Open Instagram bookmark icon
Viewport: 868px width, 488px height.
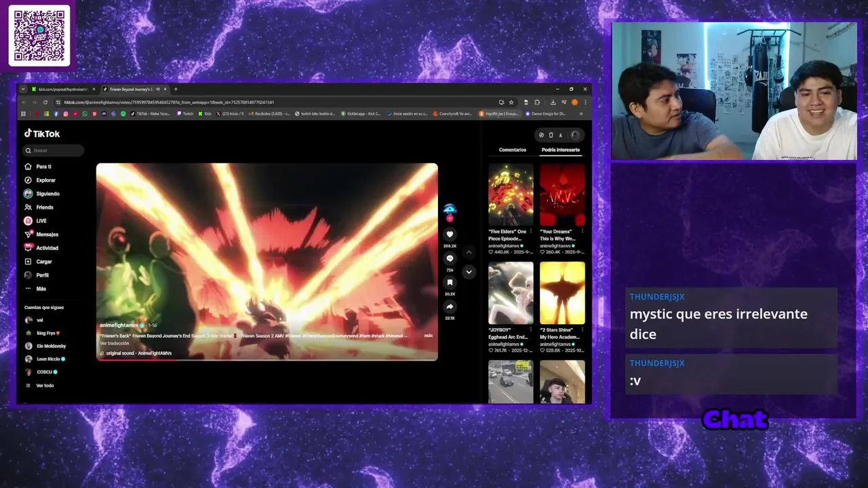click(66, 114)
